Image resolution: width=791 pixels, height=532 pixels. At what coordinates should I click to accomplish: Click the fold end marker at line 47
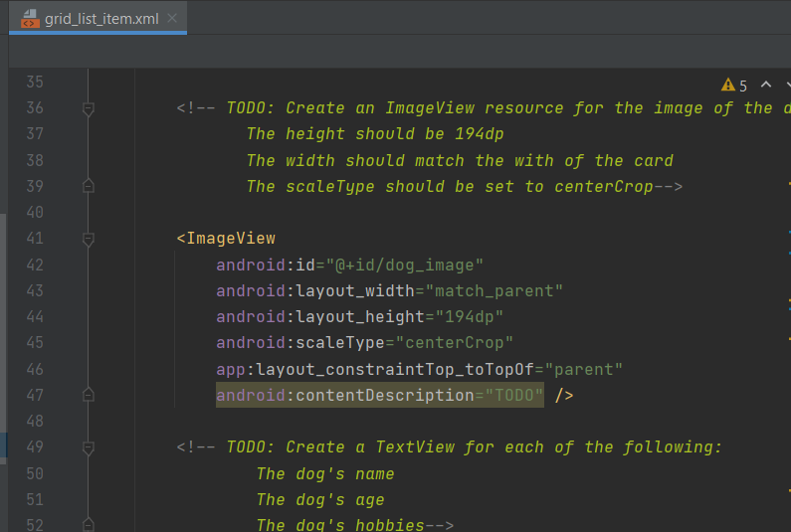pyautogui.click(x=89, y=395)
